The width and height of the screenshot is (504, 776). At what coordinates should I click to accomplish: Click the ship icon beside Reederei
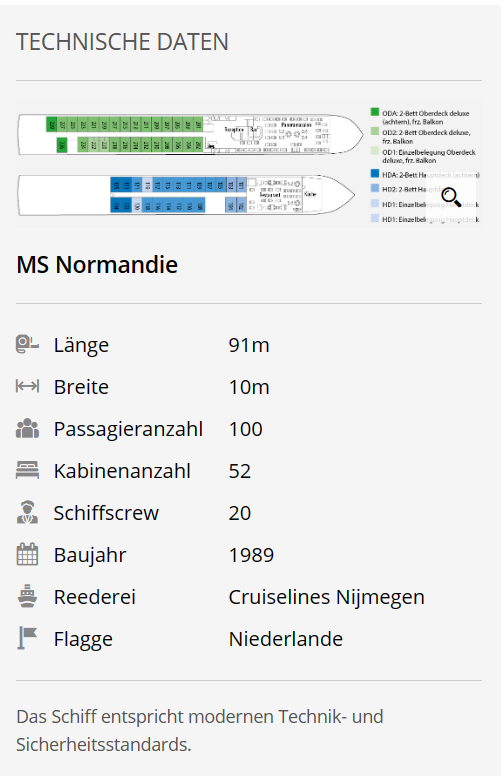click(27, 596)
